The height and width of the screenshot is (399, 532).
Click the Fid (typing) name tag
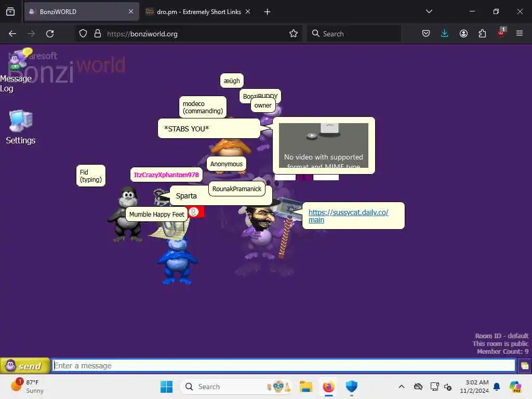(x=91, y=176)
